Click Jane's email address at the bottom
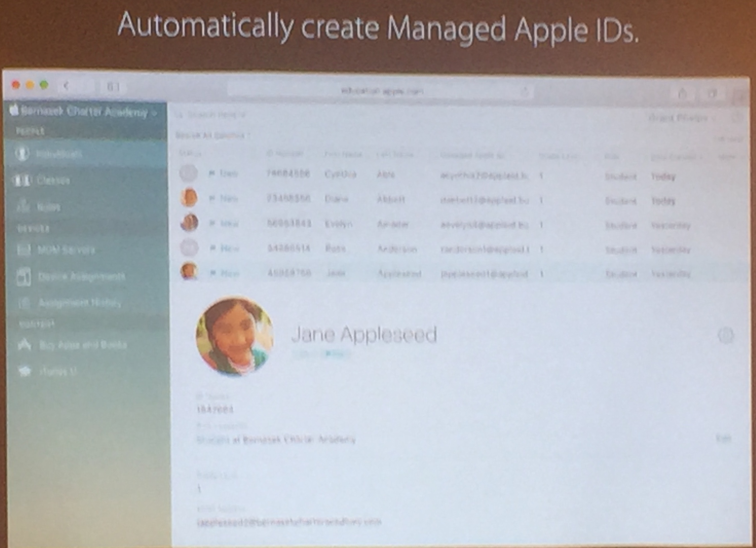This screenshot has width=756, height=548. 289,522
